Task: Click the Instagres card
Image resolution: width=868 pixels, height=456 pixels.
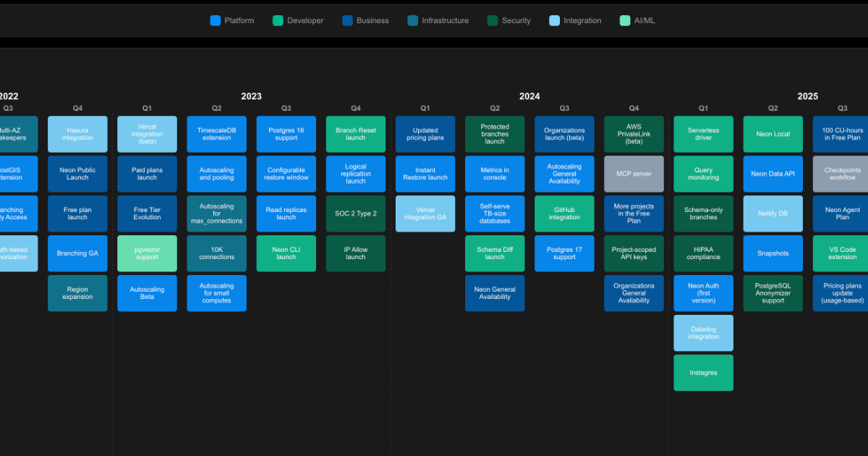Action: click(703, 373)
